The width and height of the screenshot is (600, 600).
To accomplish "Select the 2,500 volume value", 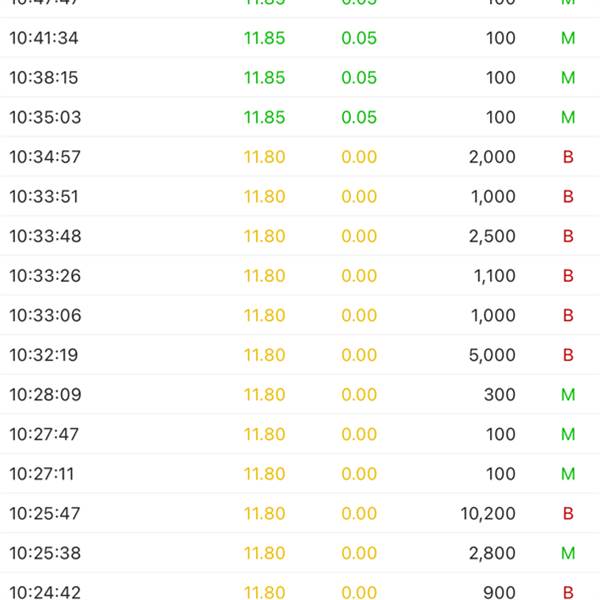I will click(x=491, y=236).
